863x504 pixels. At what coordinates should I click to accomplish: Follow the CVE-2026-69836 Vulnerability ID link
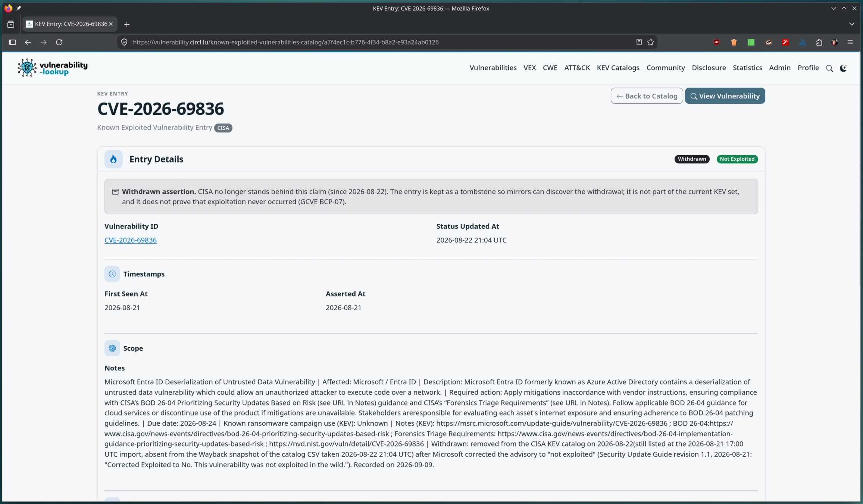coord(131,240)
